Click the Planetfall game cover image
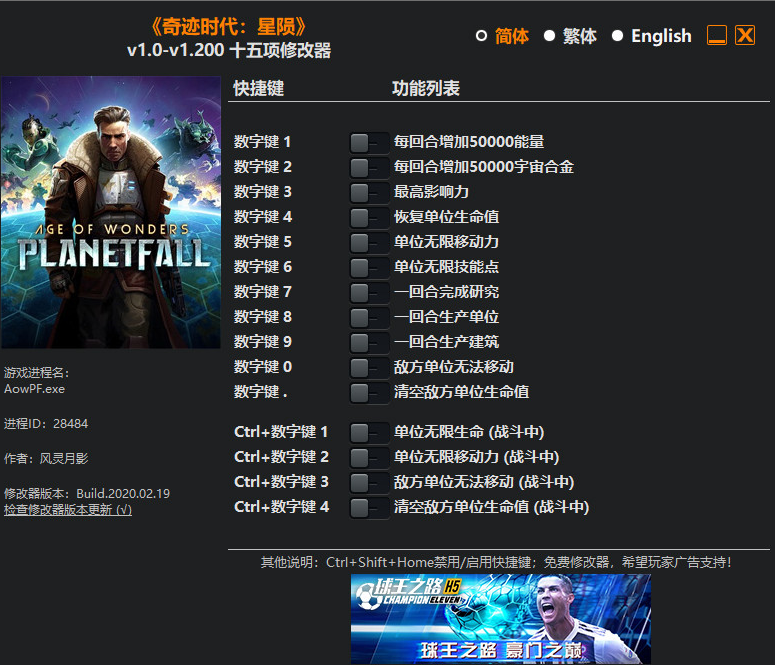The image size is (775, 665). pyautogui.click(x=111, y=212)
